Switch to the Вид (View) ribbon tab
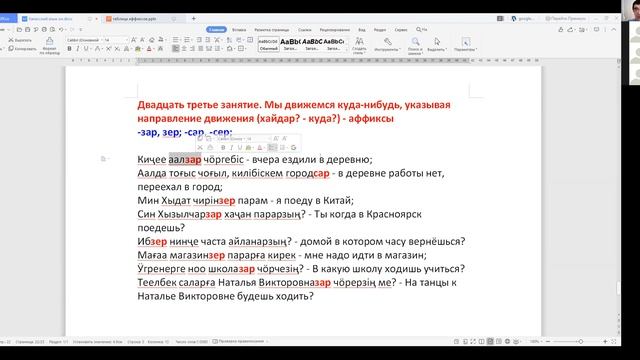Screen dimensions: 640x360 coord(362,30)
